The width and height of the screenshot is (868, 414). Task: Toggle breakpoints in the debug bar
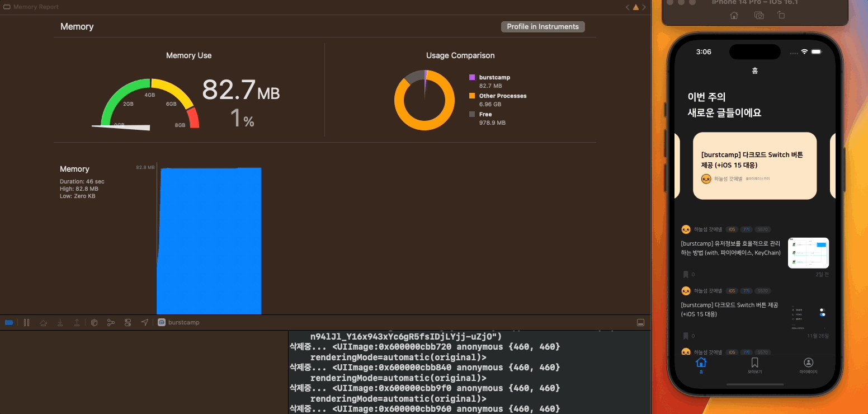click(9, 322)
